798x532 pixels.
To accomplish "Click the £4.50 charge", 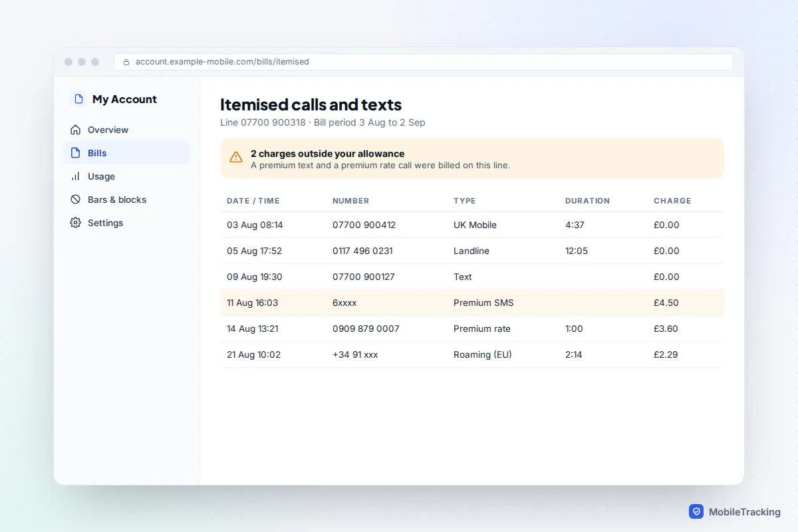I will coord(666,303).
